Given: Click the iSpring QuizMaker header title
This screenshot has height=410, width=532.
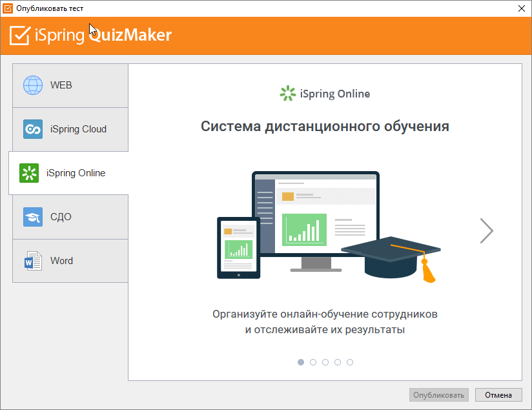Looking at the screenshot, I should 103,35.
